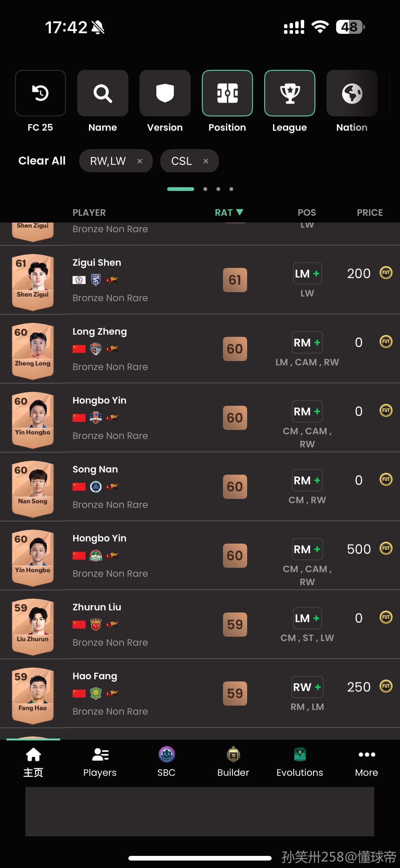The width and height of the screenshot is (400, 868).
Task: Toggle RAT column sort order
Action: point(229,213)
